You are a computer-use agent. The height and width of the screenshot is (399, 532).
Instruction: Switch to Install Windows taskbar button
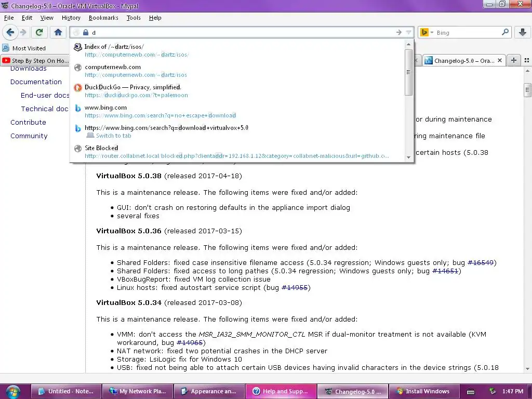click(x=424, y=391)
